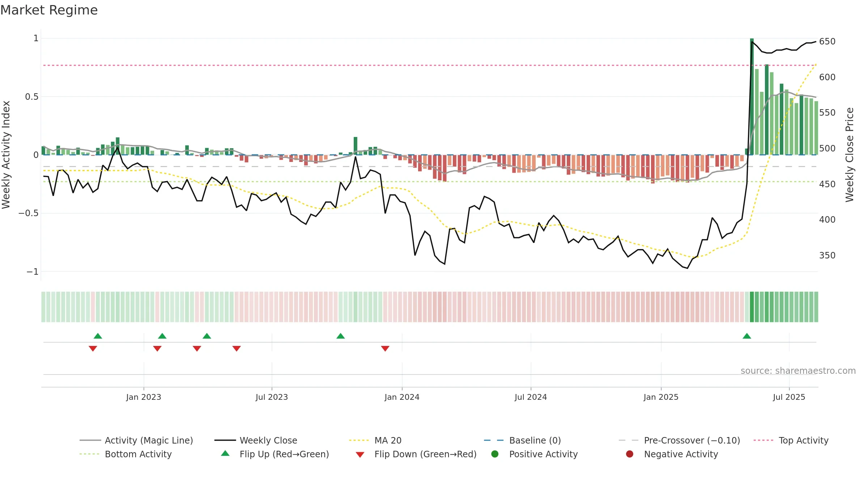868x488 pixels.
Task: Click the Weekly Close Price axis label
Action: coord(850,155)
